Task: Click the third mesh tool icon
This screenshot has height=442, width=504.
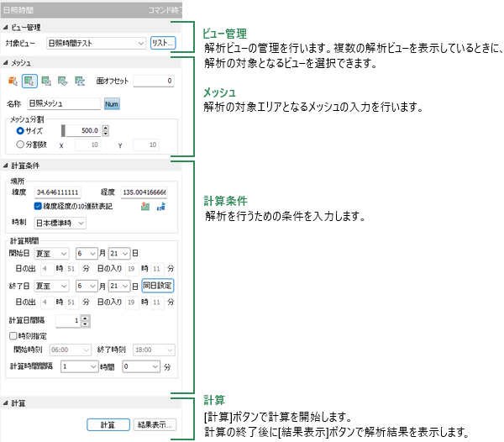Action: [46, 81]
